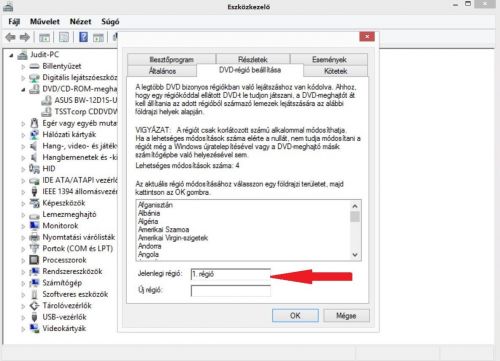Click the Properties toolbar icon
This screenshot has height=361, width=500.
pos(64,37)
